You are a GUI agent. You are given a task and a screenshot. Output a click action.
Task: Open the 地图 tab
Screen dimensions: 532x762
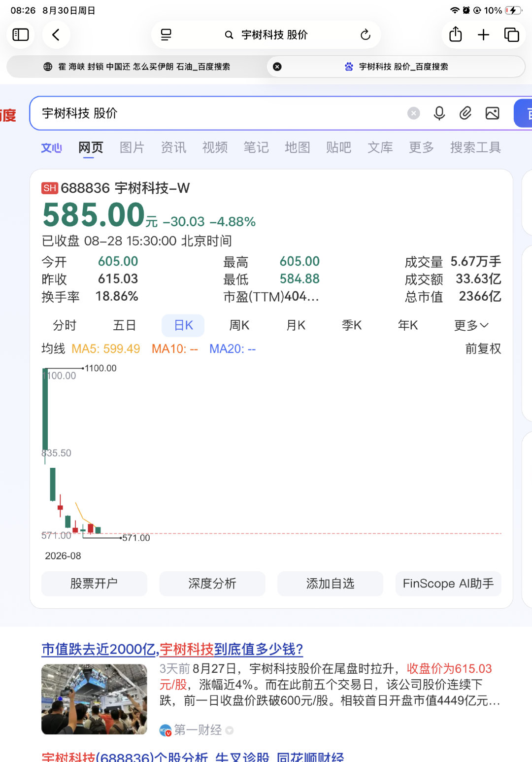pyautogui.click(x=298, y=147)
